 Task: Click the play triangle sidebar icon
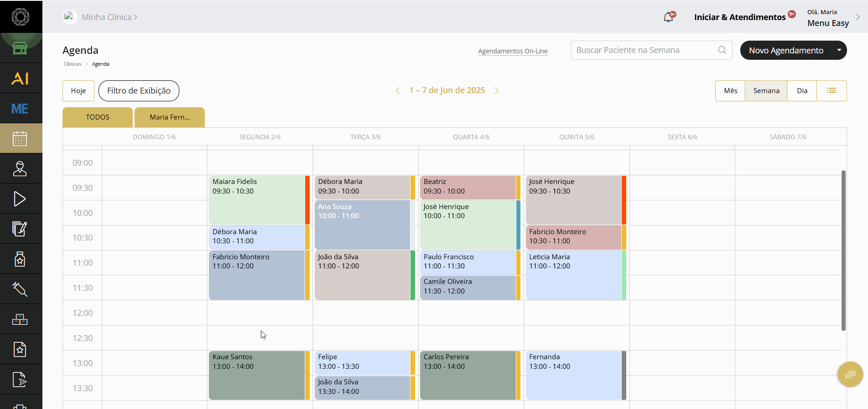pyautogui.click(x=20, y=199)
